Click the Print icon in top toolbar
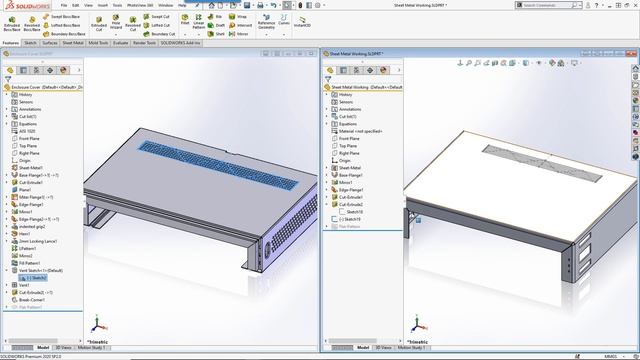Viewport: 640px width, 360px height. point(260,5)
